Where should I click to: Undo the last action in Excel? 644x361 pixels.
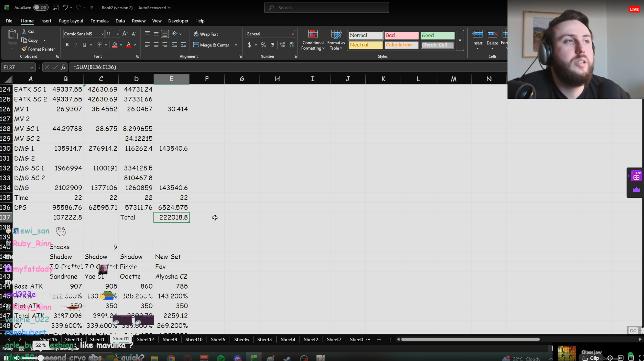coord(65,7)
